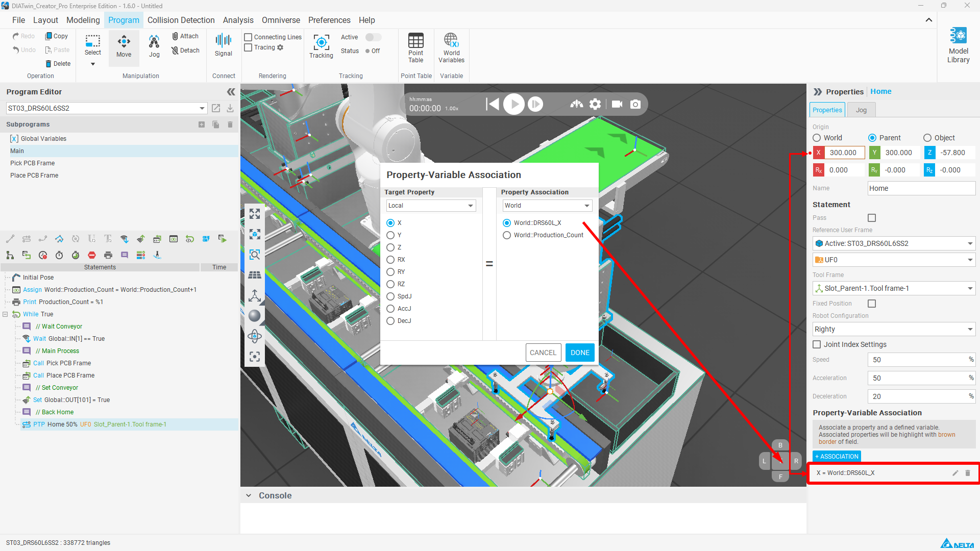The height and width of the screenshot is (551, 980).
Task: Check the Pass statement checkbox
Action: click(872, 218)
